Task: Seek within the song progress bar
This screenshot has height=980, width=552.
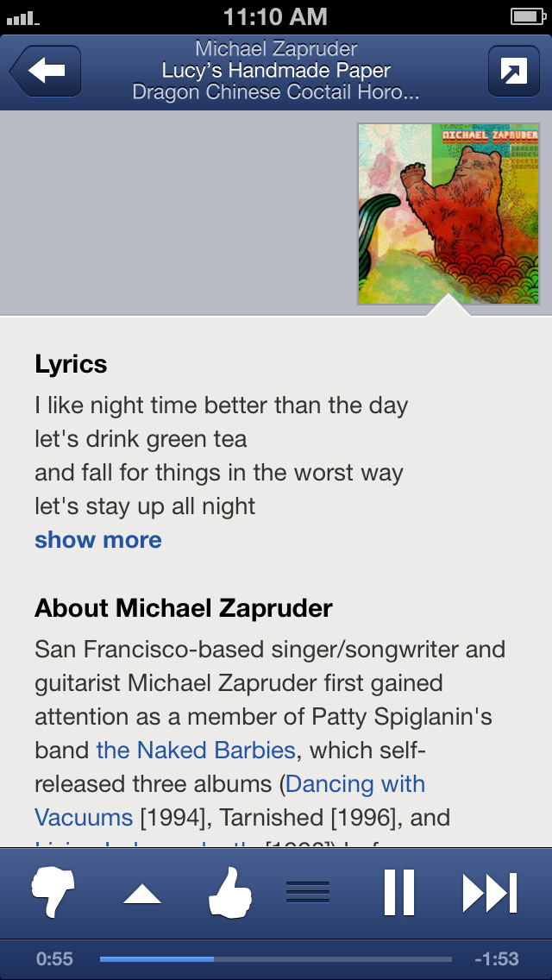Action: (x=276, y=958)
